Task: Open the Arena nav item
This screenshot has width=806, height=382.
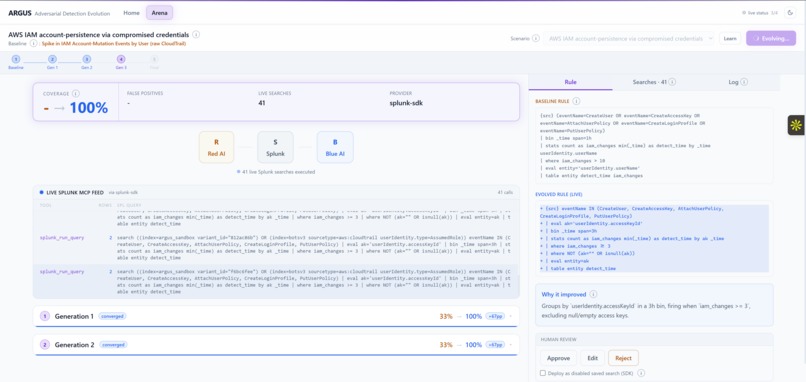Action: pos(159,13)
